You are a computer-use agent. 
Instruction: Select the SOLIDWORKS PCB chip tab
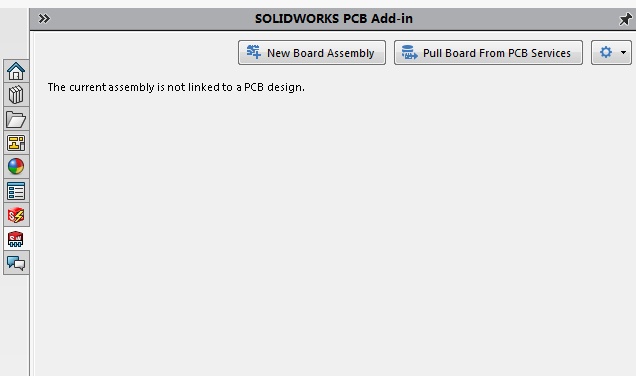16,239
